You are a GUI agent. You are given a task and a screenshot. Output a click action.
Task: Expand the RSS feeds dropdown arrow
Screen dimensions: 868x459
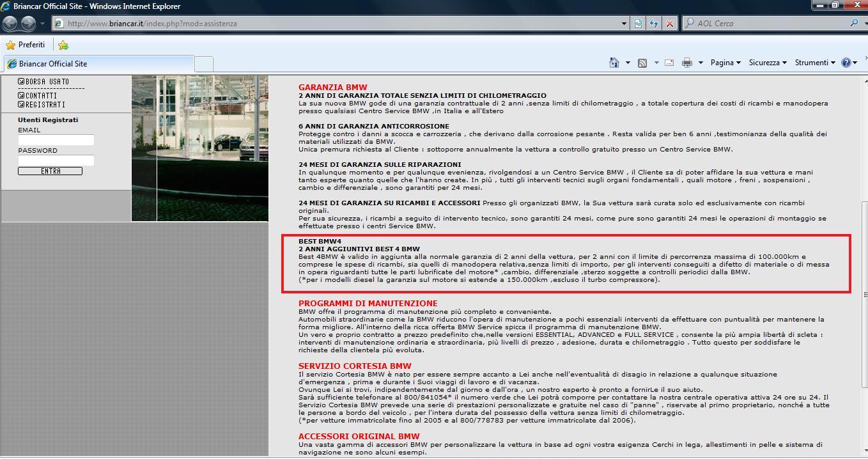pos(656,63)
